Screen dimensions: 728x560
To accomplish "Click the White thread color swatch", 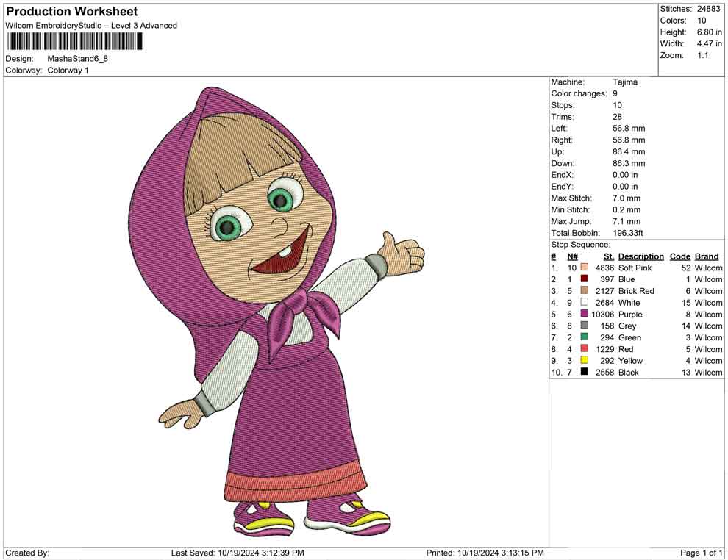I will (585, 302).
